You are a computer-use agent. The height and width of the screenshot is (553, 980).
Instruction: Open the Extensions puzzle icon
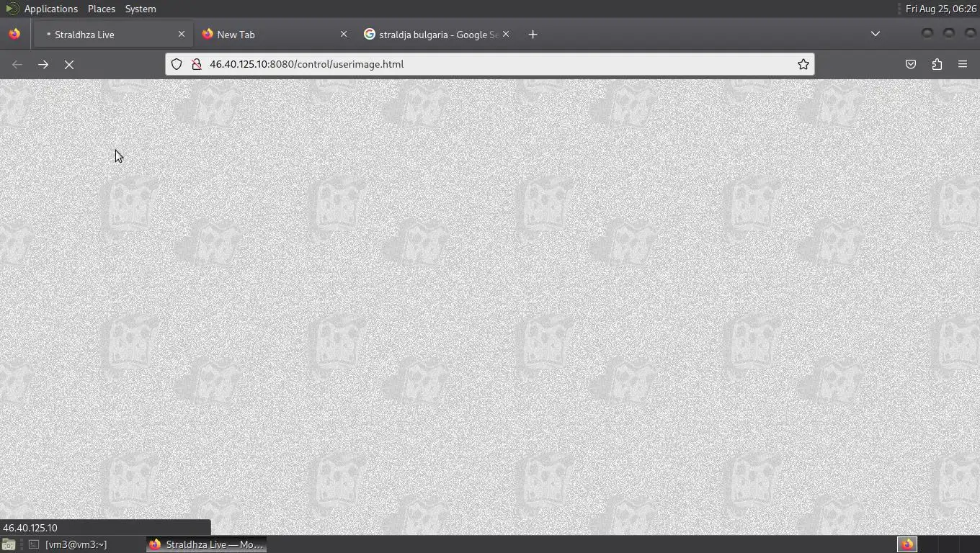tap(937, 64)
